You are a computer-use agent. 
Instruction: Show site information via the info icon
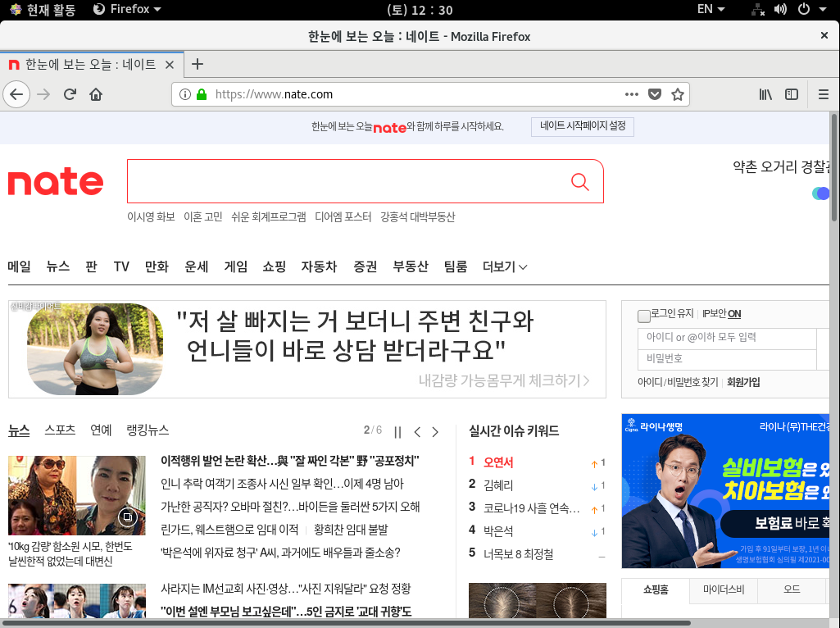(185, 94)
